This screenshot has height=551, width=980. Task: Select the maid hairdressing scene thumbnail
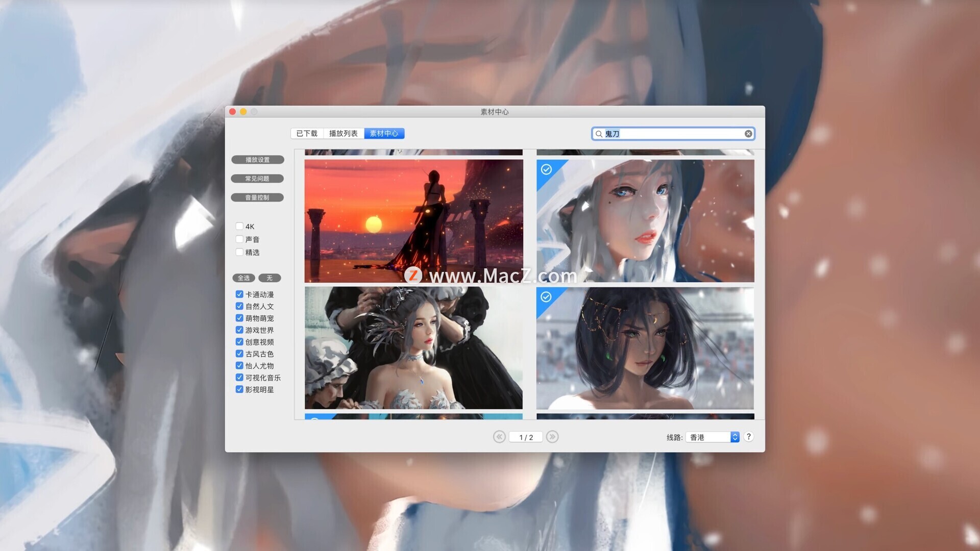[x=413, y=348]
